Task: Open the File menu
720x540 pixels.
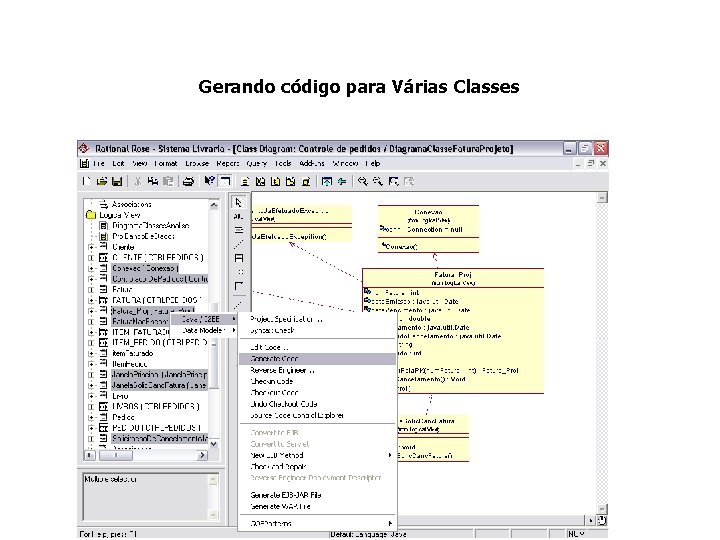Action: click(99, 163)
